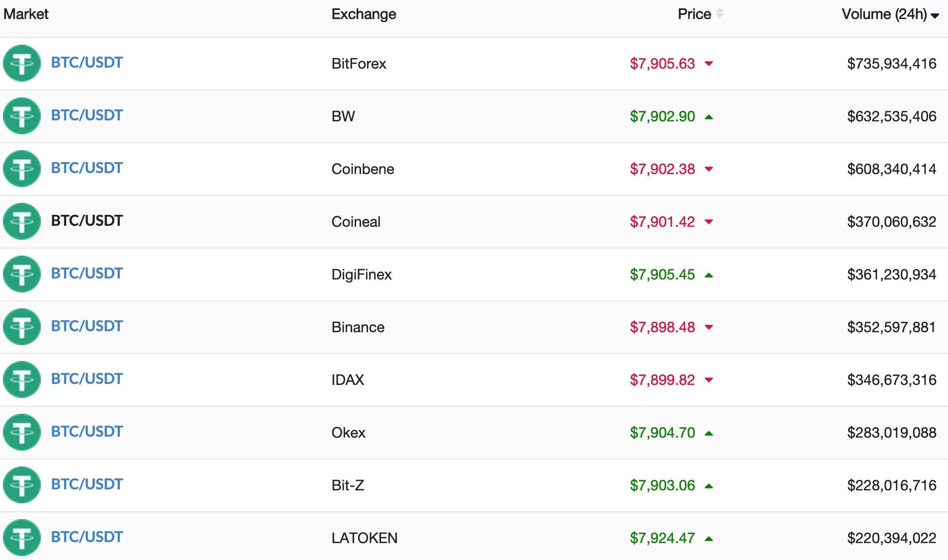Click the volume value $735,934,416
The height and width of the screenshot is (560, 948).
891,64
